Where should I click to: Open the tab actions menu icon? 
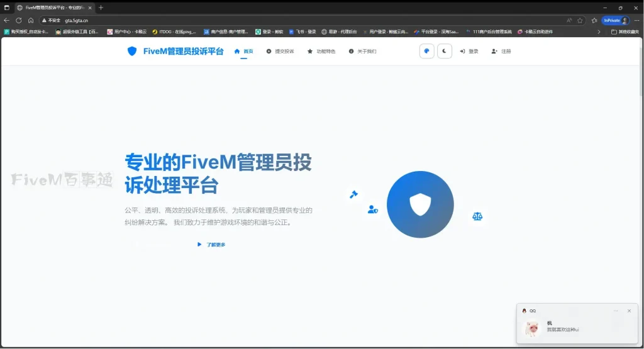point(6,8)
